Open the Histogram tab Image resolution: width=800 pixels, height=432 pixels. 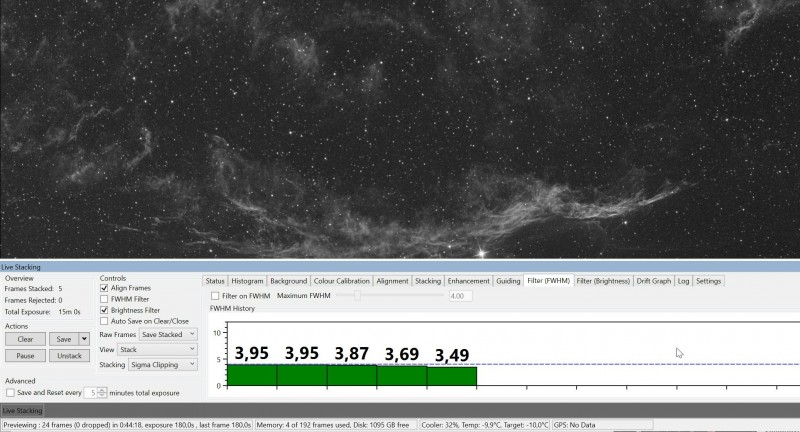click(247, 281)
